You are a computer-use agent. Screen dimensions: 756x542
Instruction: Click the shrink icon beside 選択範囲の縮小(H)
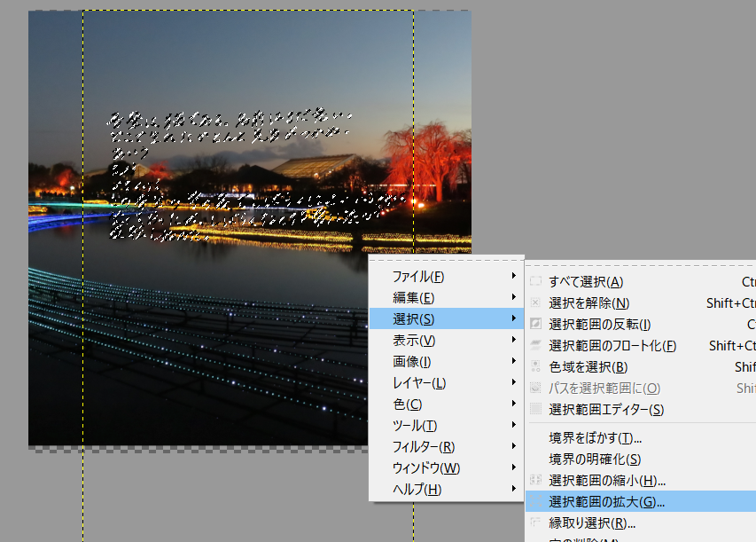535,480
